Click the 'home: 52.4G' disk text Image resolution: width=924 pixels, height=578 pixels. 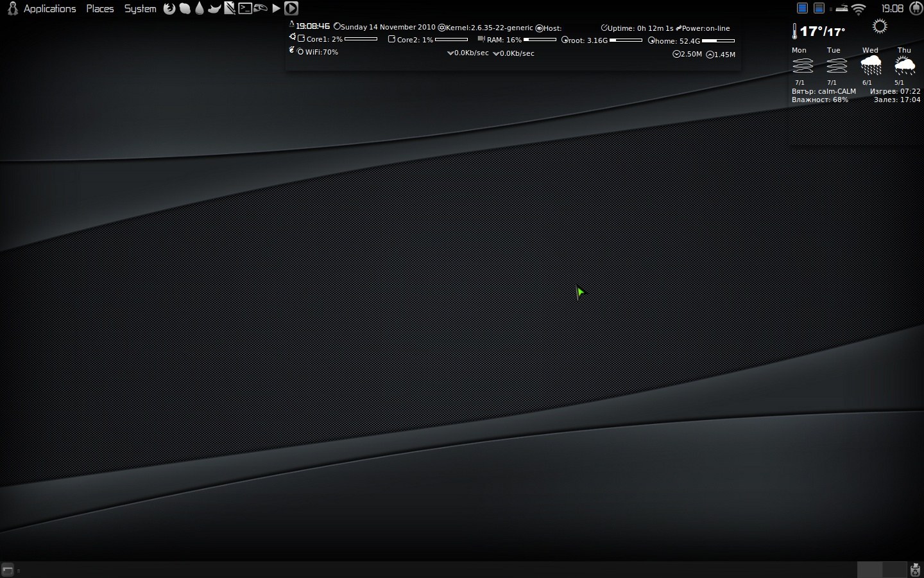[678, 41]
